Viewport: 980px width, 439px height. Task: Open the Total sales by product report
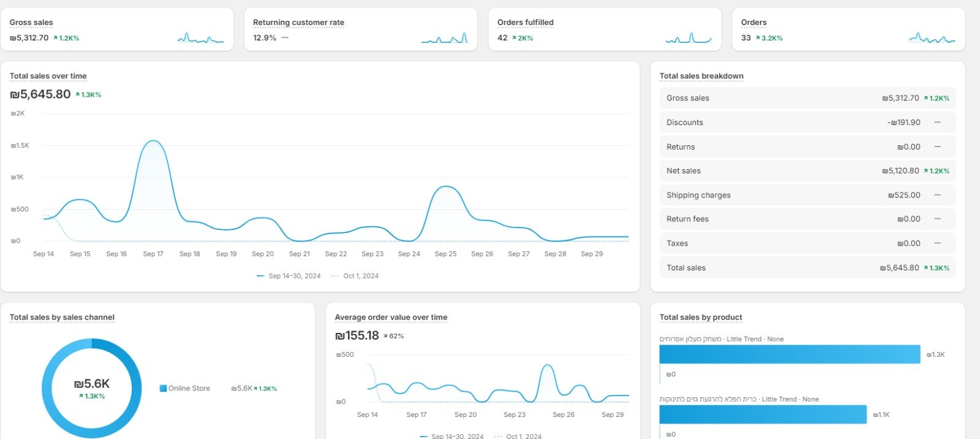click(701, 318)
